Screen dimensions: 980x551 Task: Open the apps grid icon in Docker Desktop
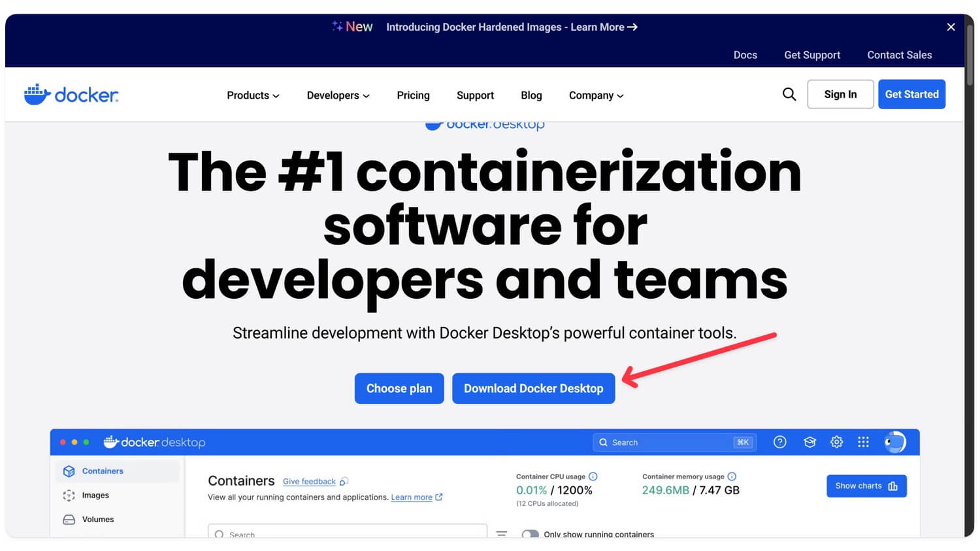(863, 442)
